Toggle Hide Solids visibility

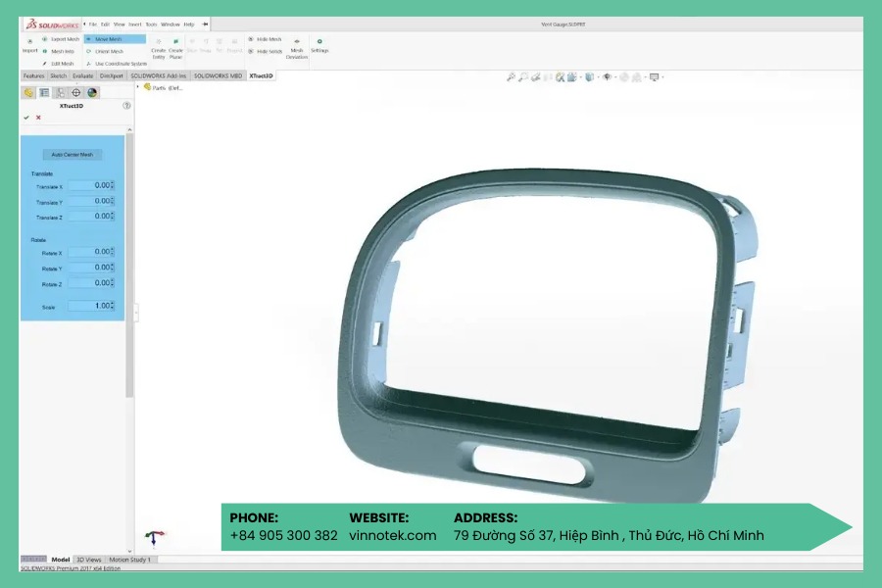tap(265, 51)
